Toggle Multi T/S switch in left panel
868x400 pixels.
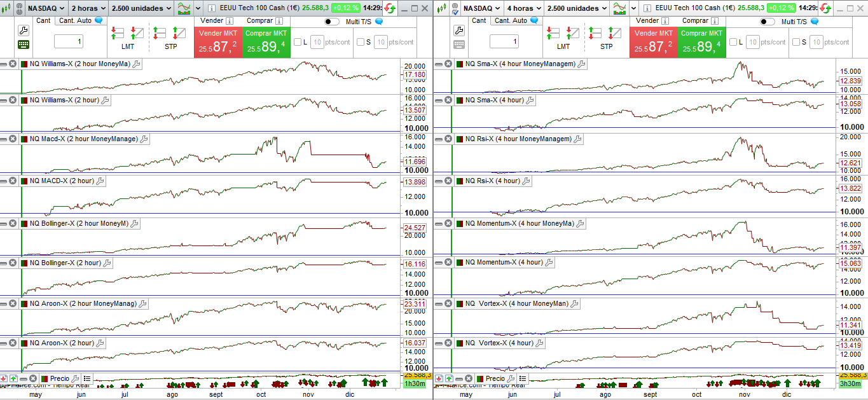pyautogui.click(x=331, y=22)
